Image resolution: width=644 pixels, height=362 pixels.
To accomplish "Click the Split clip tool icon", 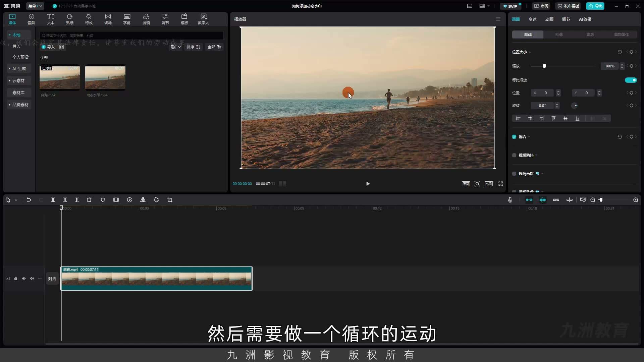I will [x=53, y=200].
